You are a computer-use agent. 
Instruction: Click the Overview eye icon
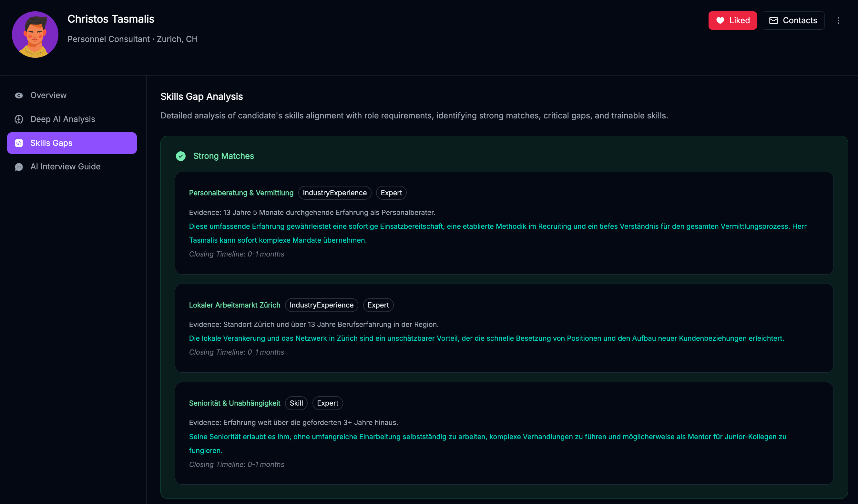(x=19, y=96)
